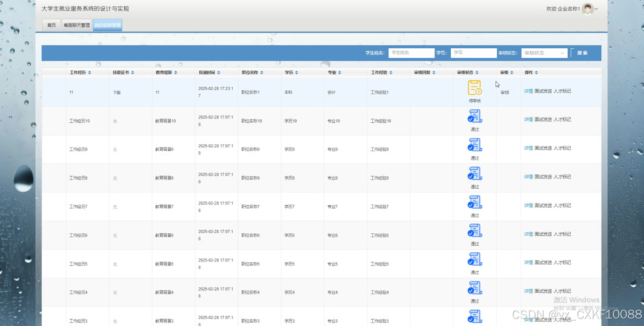Open 详情 for the 职位名称10 row
Viewport: 644px width, 326px height.
click(x=529, y=119)
